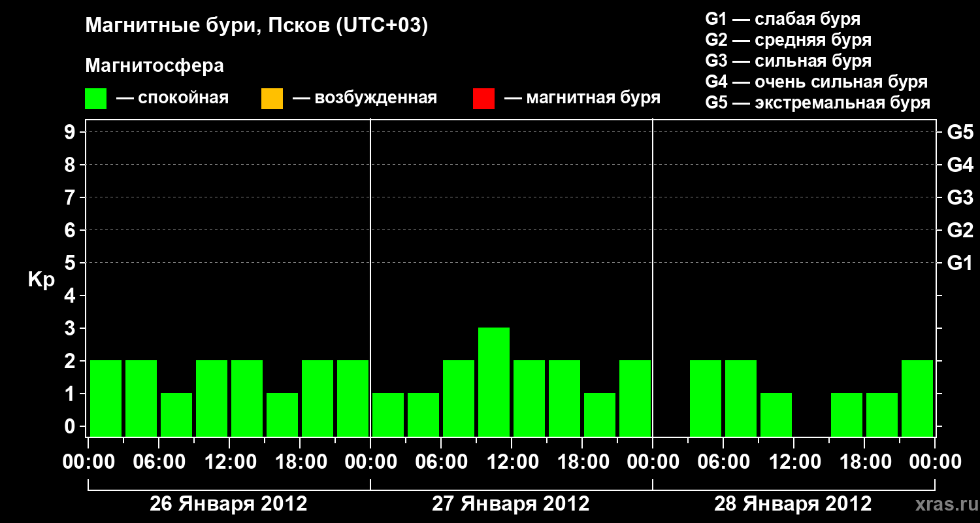Click the 'Kp' axis title
This screenshot has width=980, height=523.
41,280
